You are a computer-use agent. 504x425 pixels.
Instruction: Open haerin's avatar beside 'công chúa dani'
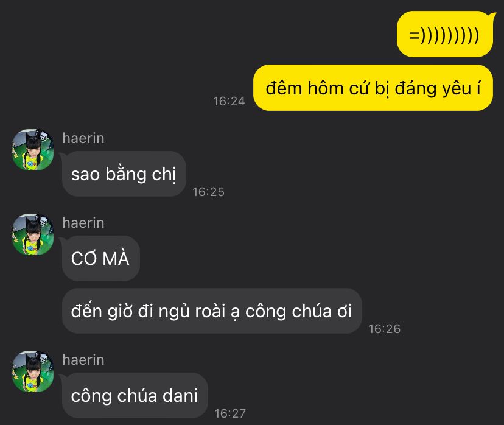[x=33, y=371]
